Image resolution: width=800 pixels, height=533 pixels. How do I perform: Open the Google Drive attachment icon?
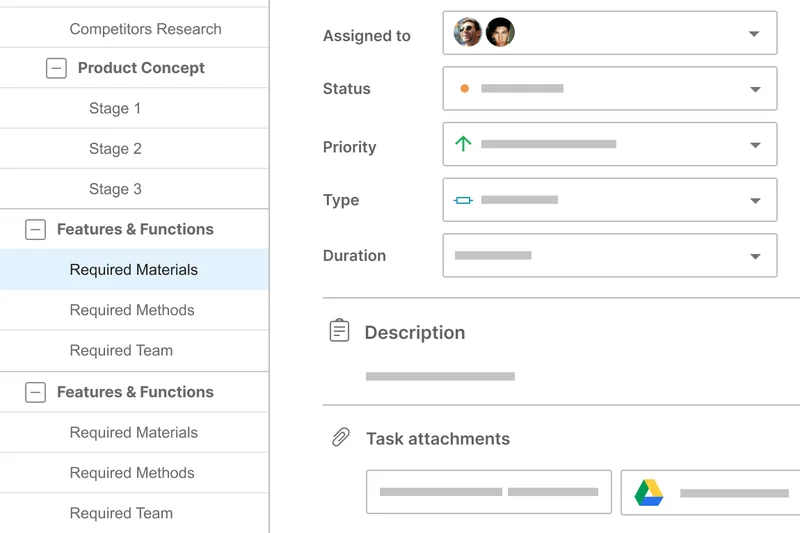tap(649, 493)
